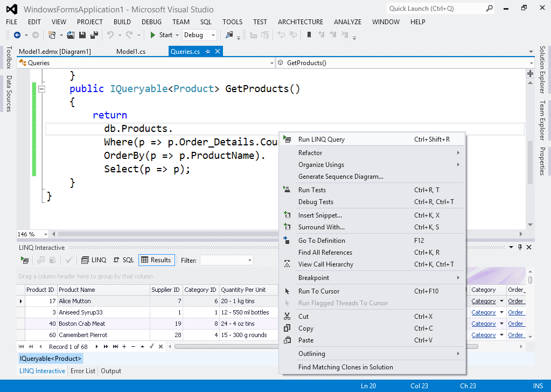The width and height of the screenshot is (551, 392).
Task: Open the GetProducts member dropdown
Action: click(x=531, y=63)
